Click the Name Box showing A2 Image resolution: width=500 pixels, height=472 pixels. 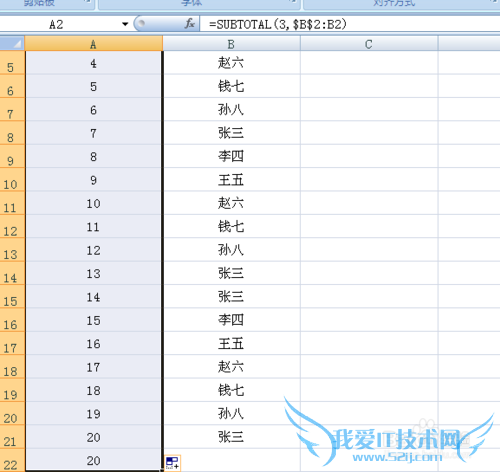[x=60, y=24]
